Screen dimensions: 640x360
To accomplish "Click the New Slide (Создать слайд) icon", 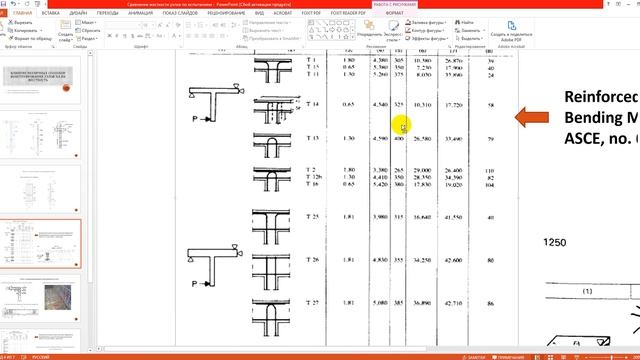I will coord(65,25).
